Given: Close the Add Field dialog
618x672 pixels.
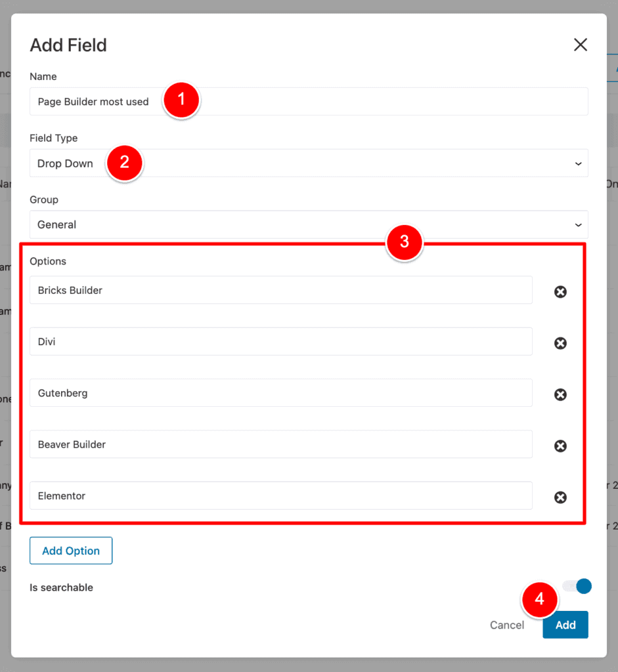Looking at the screenshot, I should 581,45.
